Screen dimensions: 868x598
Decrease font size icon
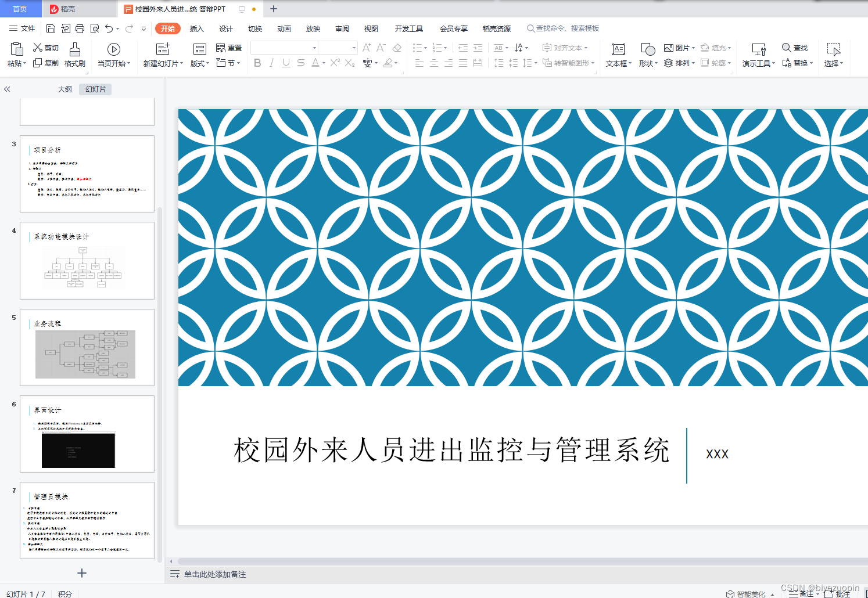coord(381,48)
